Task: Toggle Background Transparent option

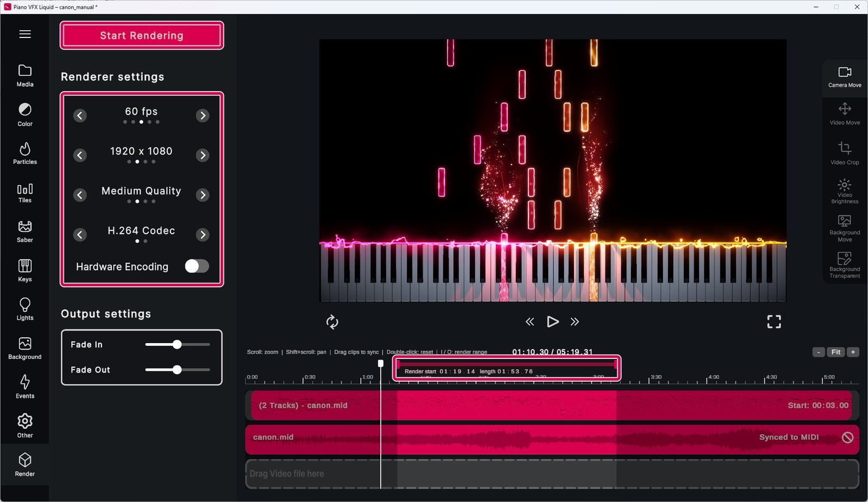Action: point(845,265)
